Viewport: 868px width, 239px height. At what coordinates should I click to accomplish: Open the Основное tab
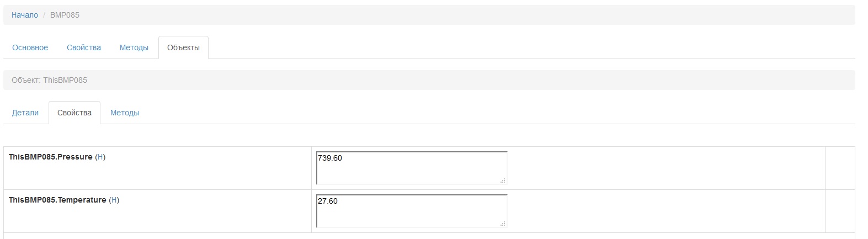coord(30,47)
